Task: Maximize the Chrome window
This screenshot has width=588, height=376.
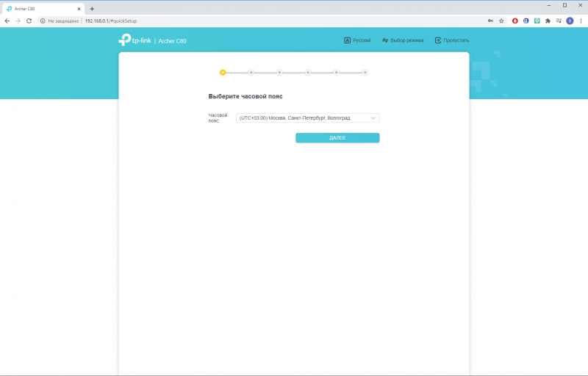Action: coord(564,5)
